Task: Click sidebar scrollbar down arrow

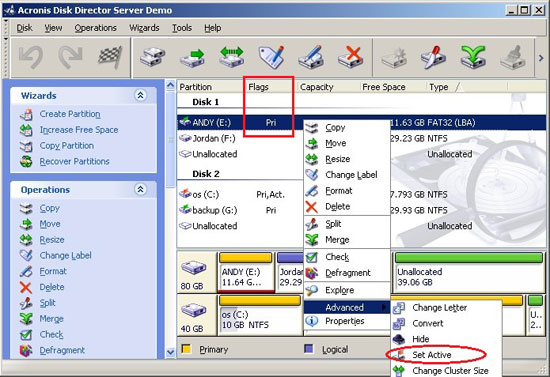Action: 170,352
